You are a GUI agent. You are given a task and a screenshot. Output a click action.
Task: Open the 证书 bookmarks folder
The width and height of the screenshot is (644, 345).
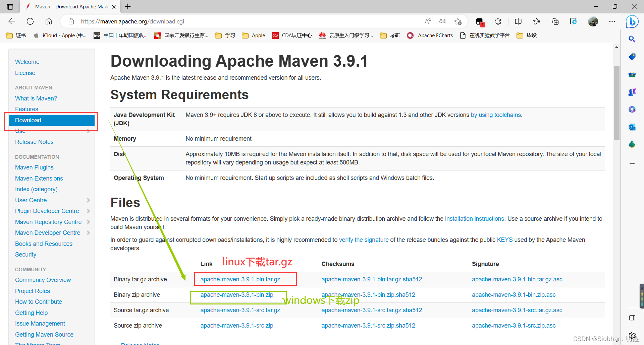point(16,36)
